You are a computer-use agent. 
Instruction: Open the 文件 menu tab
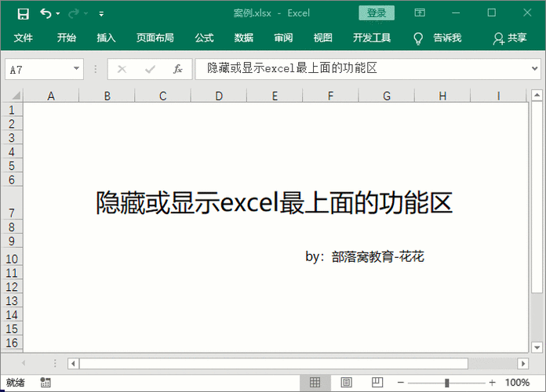point(24,38)
